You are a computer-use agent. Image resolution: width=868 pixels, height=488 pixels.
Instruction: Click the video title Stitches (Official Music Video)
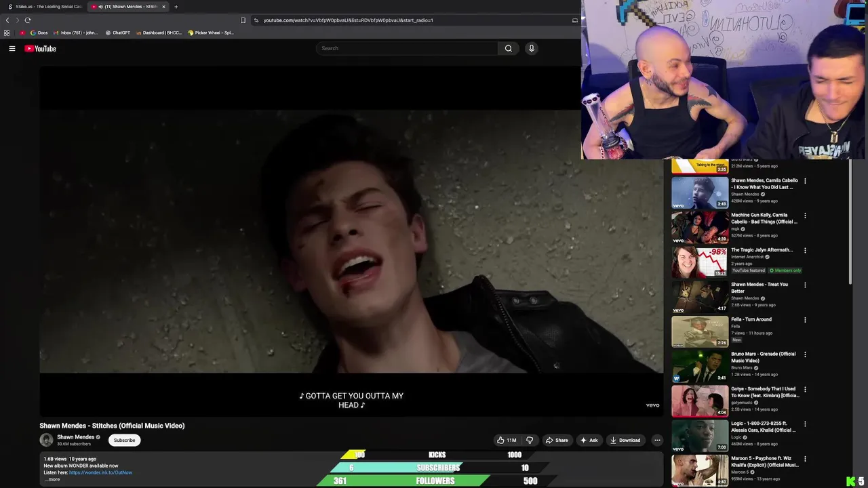coord(112,426)
